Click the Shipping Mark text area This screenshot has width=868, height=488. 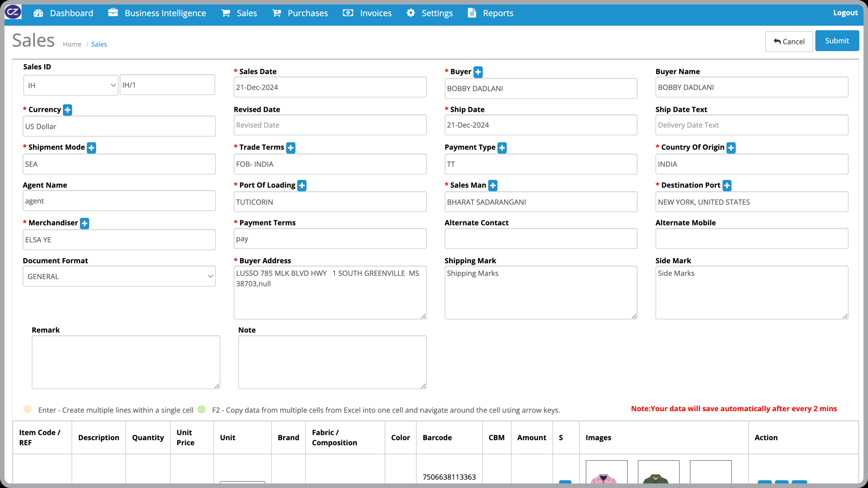540,292
